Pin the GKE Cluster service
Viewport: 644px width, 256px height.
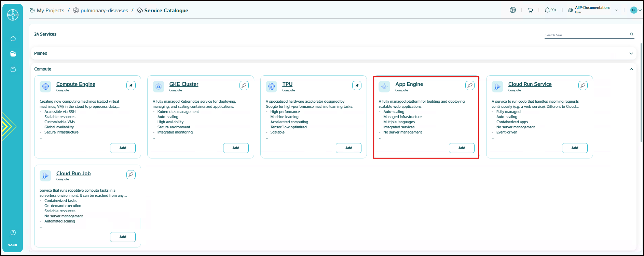coord(244,86)
